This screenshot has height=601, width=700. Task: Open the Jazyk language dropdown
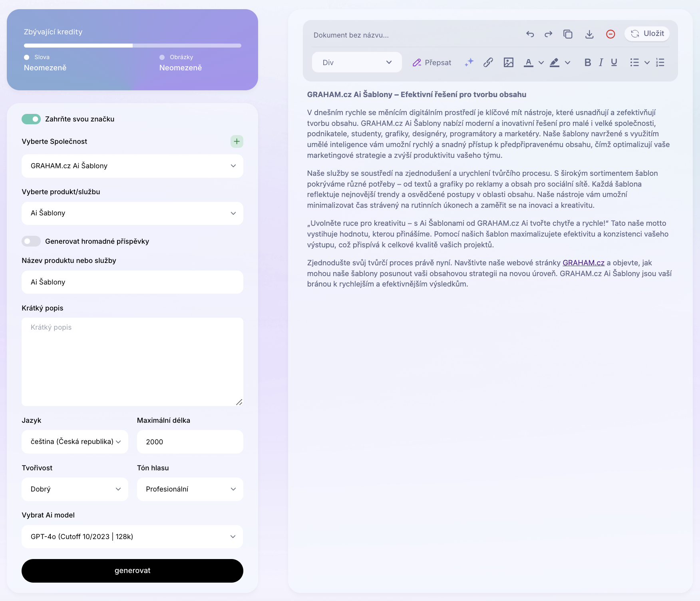click(75, 442)
